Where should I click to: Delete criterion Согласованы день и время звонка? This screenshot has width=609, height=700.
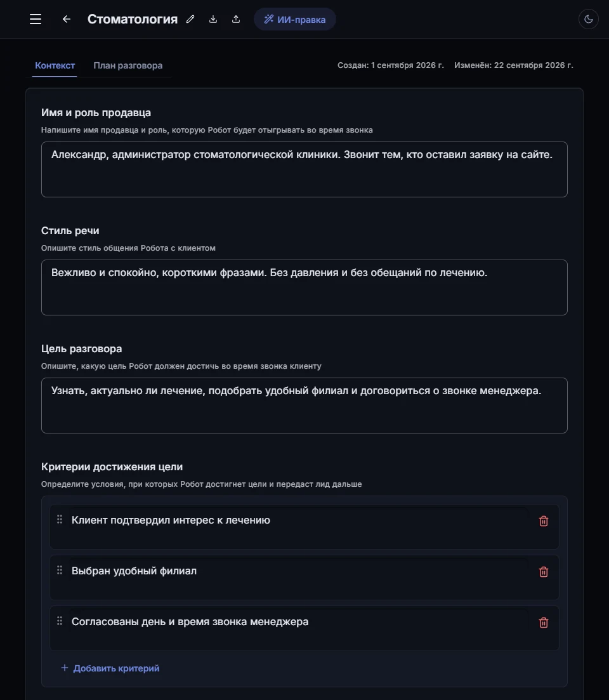pos(544,623)
